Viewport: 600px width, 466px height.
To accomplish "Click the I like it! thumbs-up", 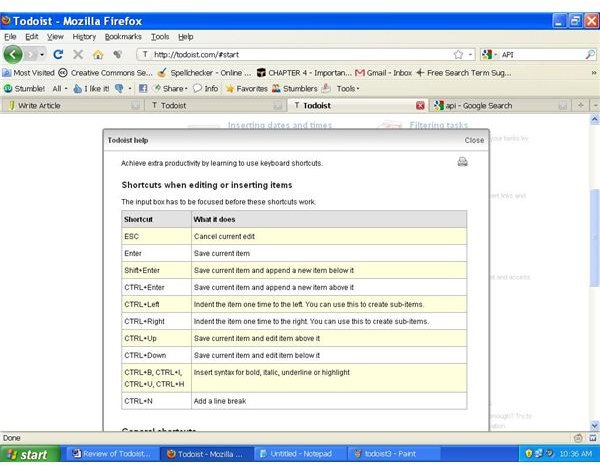I will 91,88.
